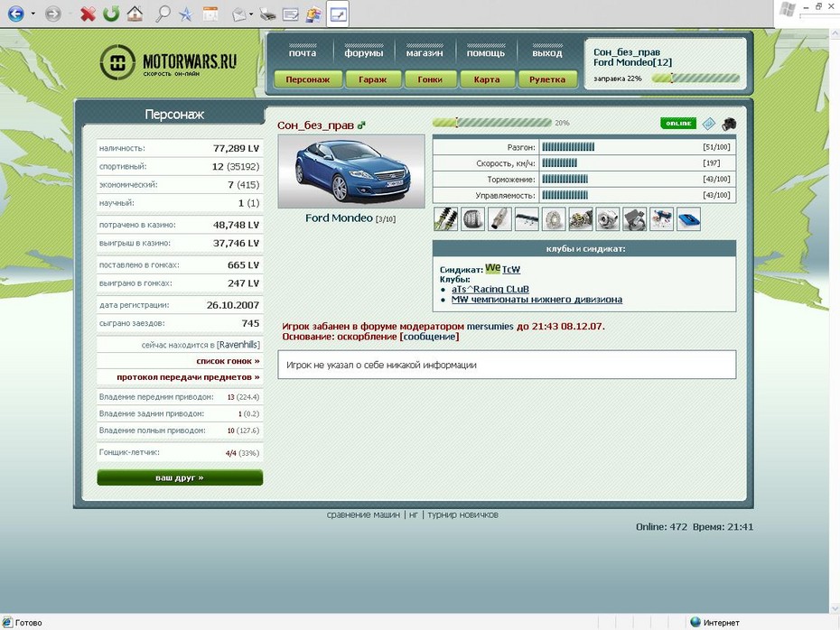Click the highlighted resize window toolbar icon
Viewport: 840px width, 630px height.
[338, 14]
